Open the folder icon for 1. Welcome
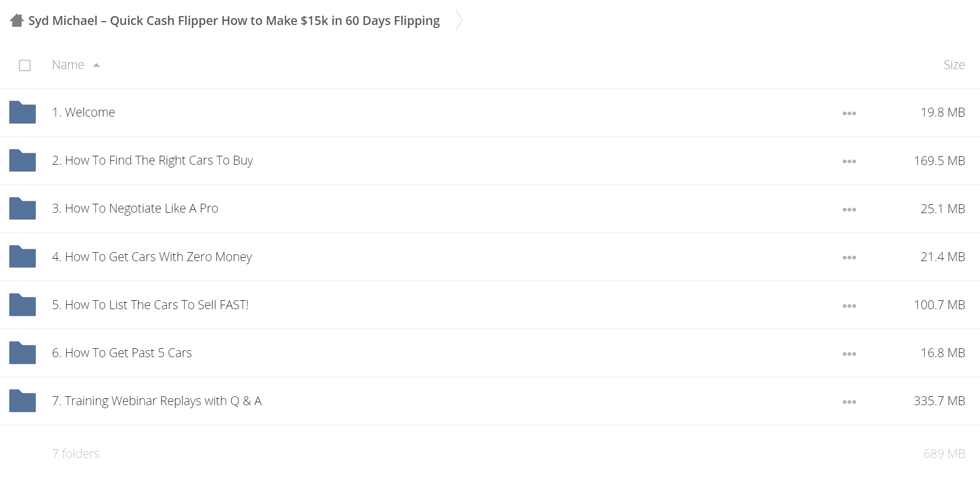The width and height of the screenshot is (980, 484). click(23, 112)
